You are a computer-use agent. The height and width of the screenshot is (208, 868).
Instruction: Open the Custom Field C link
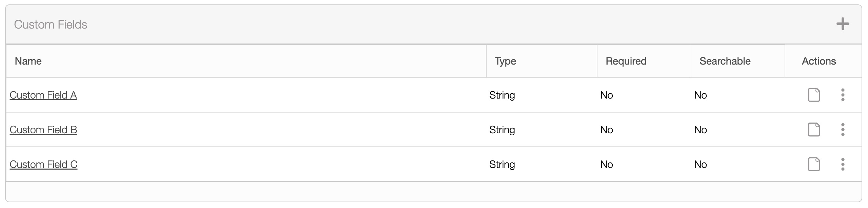click(43, 164)
